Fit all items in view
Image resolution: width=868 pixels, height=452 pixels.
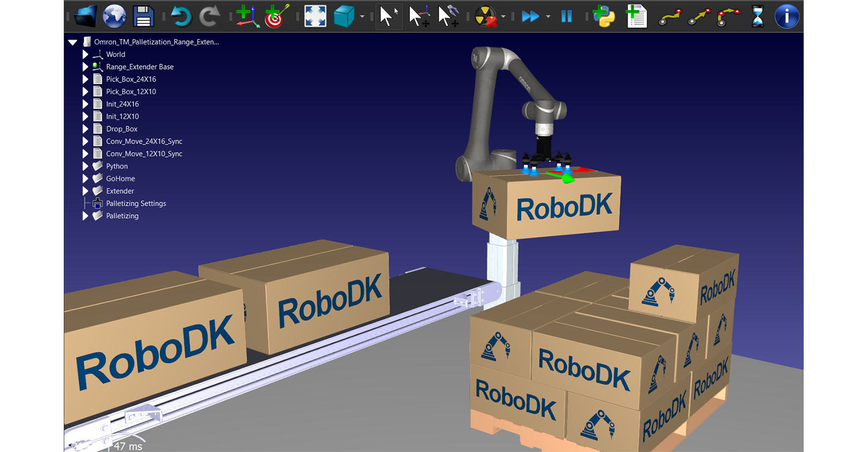[315, 17]
